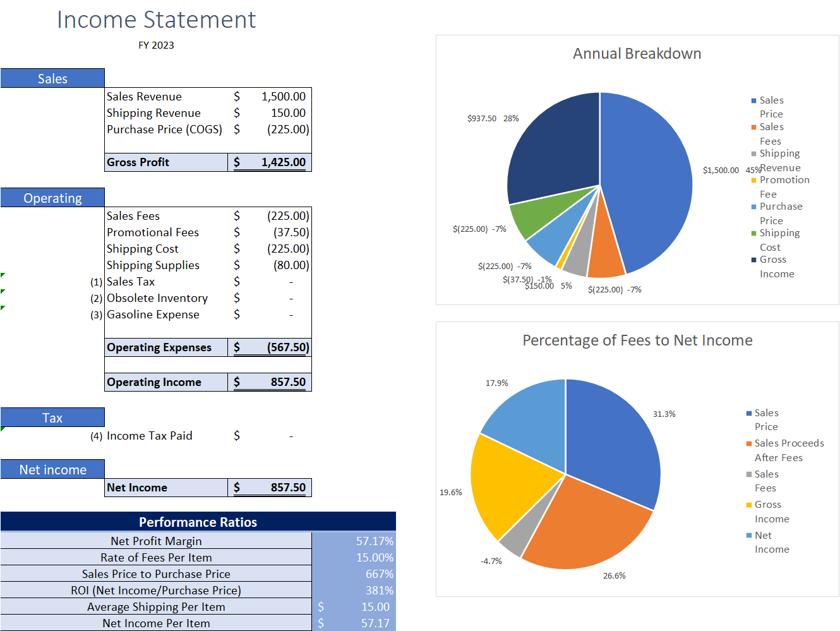840x631 pixels.
Task: Click the gray Sales Fees legend marker
Action: 748,474
